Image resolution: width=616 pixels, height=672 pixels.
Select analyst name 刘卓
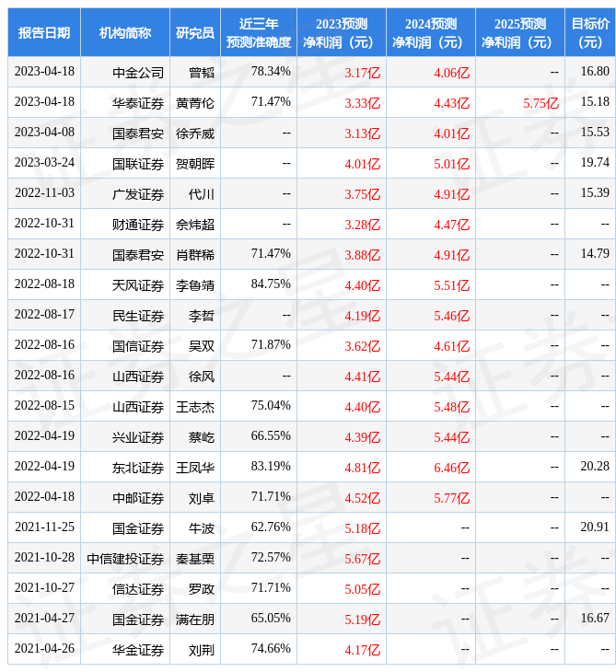202,498
